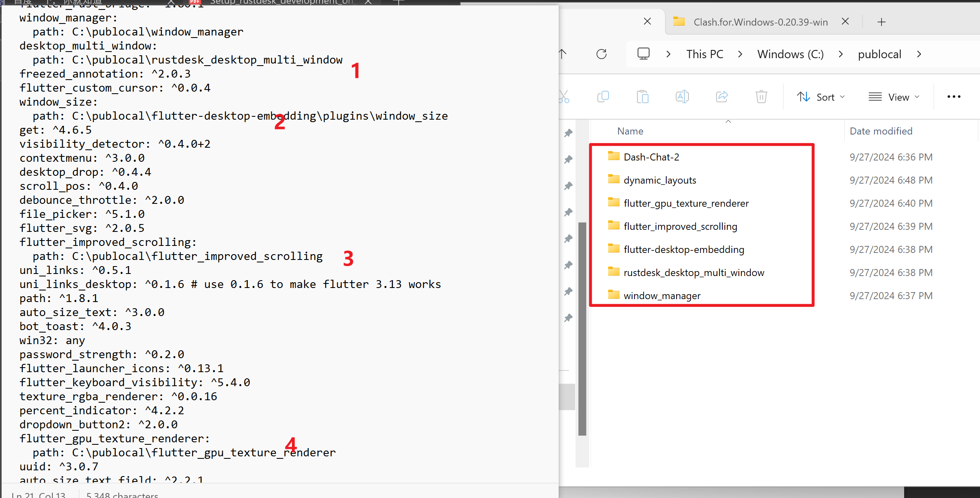980x498 pixels.
Task: Click the Delete trash icon
Action: pos(761,97)
